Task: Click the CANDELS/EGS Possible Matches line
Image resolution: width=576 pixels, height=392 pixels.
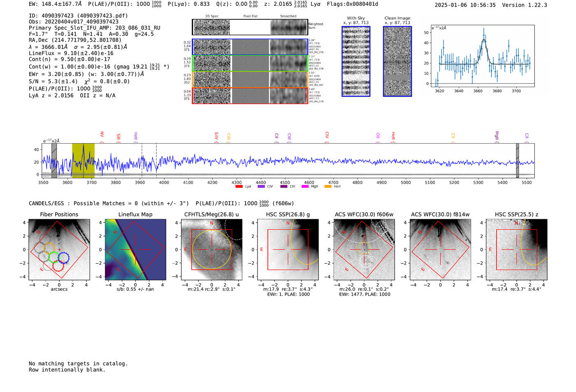Action: (x=161, y=203)
